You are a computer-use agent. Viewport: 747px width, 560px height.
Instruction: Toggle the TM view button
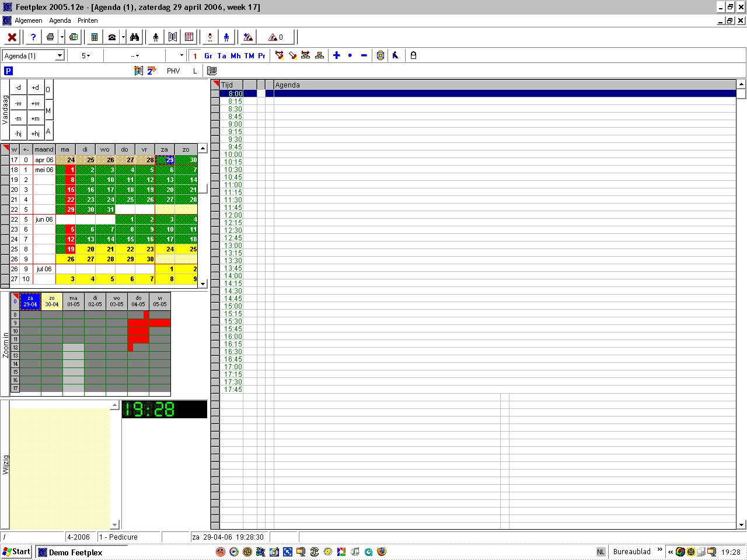click(249, 56)
